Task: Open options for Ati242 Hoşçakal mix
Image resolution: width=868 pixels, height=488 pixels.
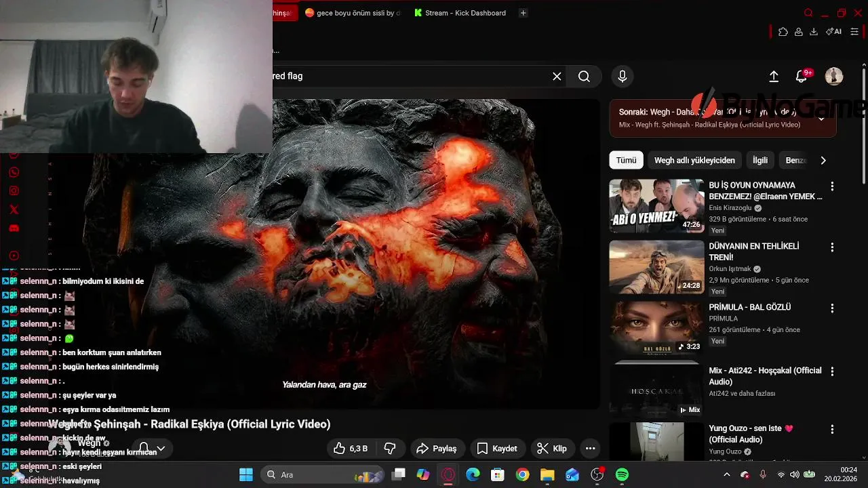Action: click(832, 371)
